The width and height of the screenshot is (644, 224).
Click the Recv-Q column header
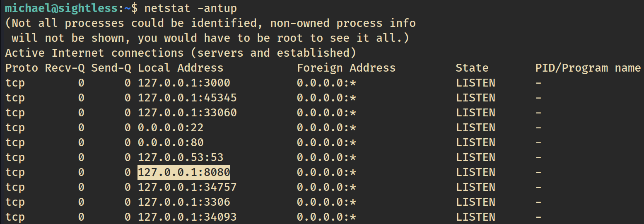(x=65, y=68)
